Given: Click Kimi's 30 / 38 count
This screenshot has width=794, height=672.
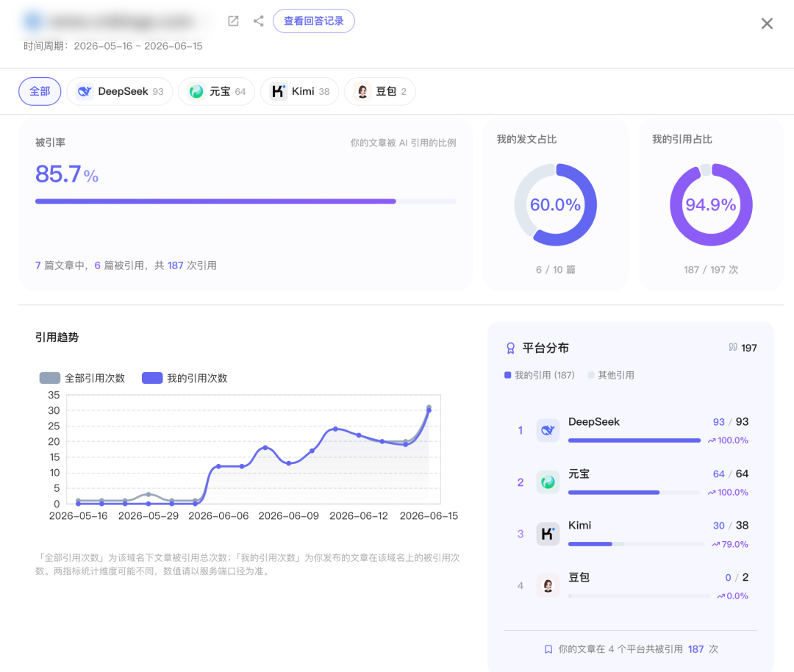Looking at the screenshot, I should click(730, 525).
